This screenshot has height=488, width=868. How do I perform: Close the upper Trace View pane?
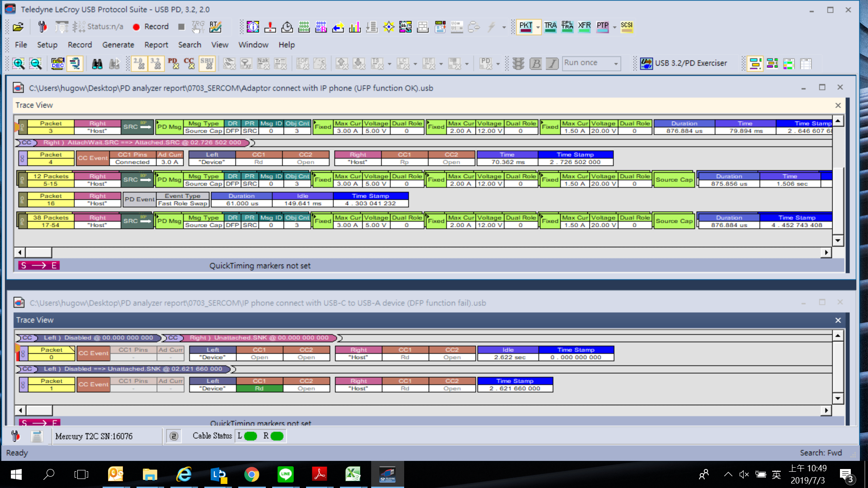838,105
